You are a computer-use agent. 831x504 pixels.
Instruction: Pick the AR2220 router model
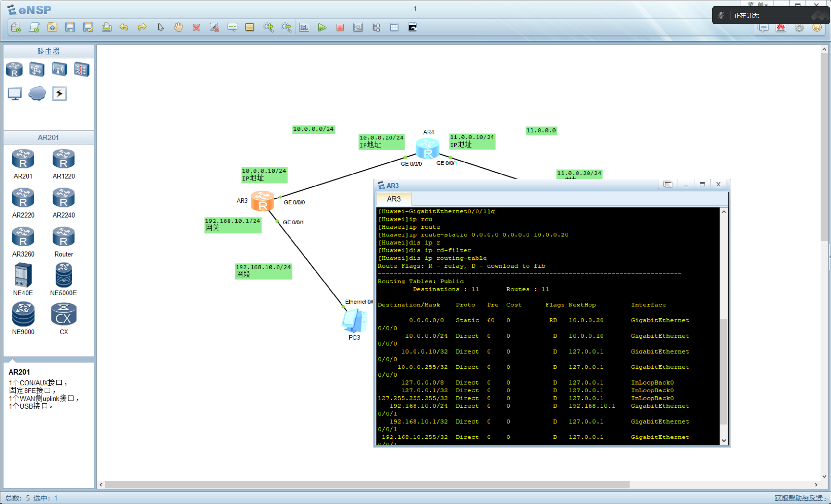pyautogui.click(x=23, y=203)
